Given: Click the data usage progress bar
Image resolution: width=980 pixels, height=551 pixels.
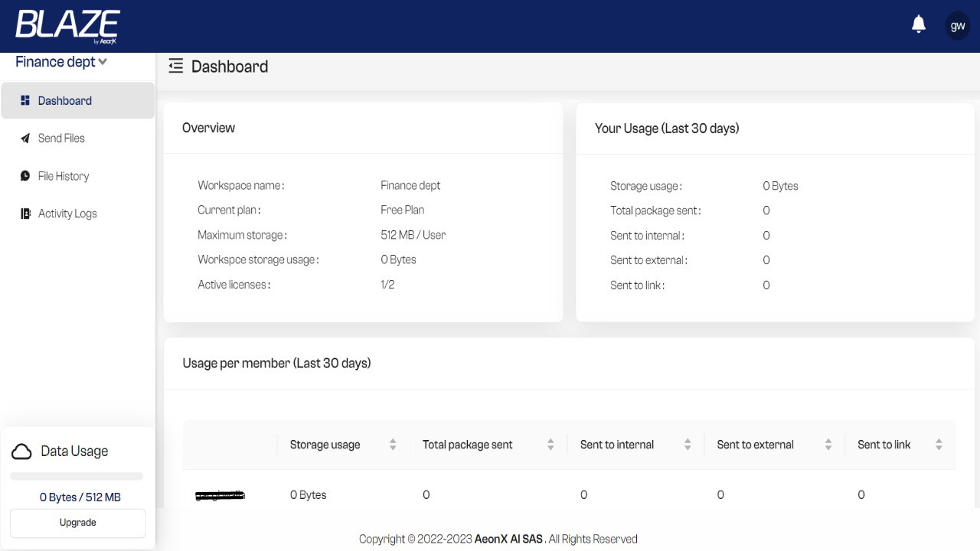Looking at the screenshot, I should 77,476.
